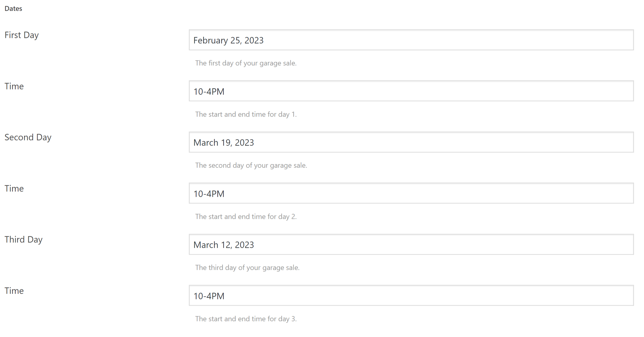Click the Second Day label
644x337 pixels.
pyautogui.click(x=28, y=137)
